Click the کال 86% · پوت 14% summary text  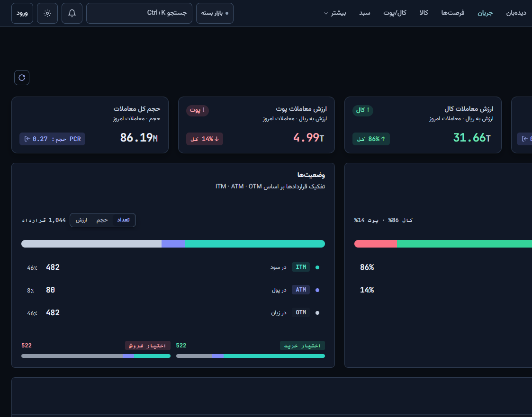tap(383, 221)
